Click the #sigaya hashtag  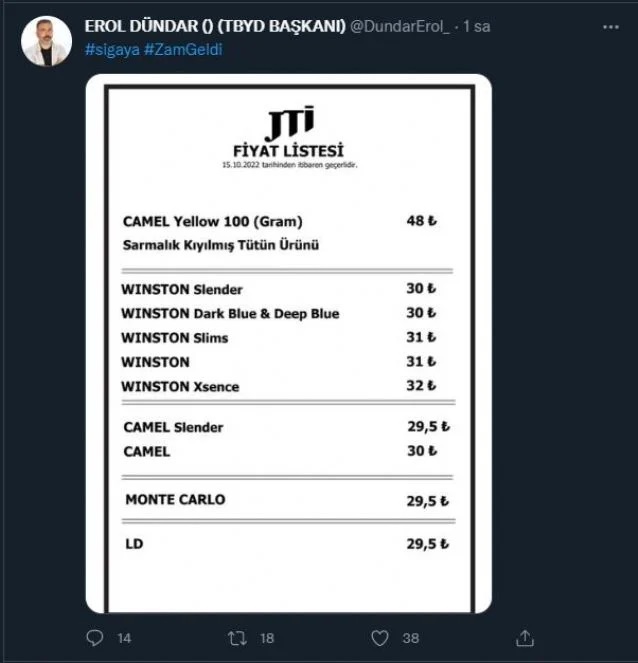(112, 49)
